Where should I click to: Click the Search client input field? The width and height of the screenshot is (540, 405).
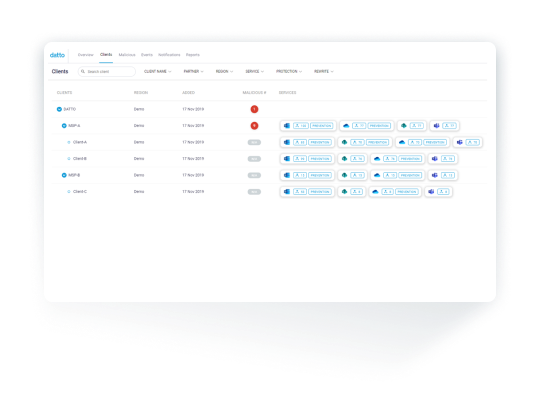tap(107, 72)
